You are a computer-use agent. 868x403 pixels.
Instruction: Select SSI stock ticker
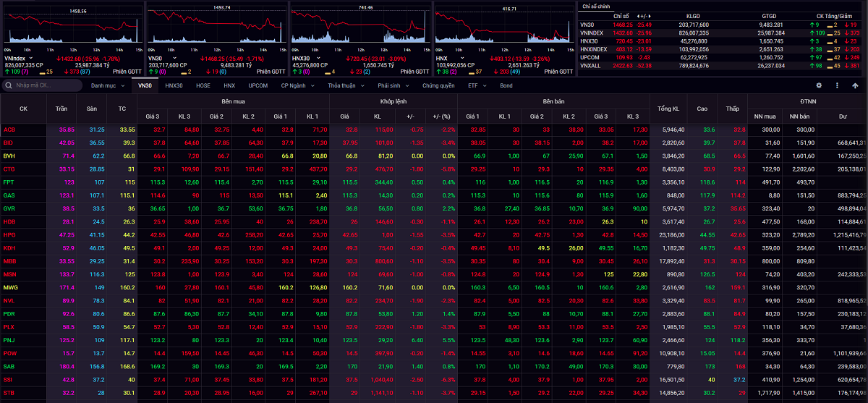tap(9, 378)
